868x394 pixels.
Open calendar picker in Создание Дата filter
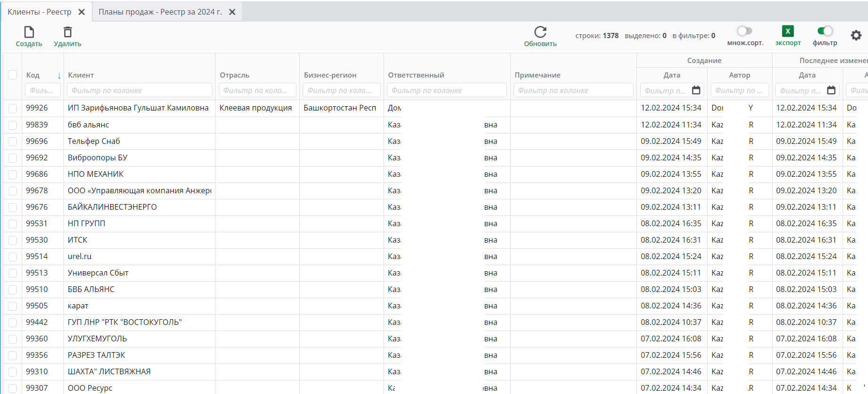point(696,90)
